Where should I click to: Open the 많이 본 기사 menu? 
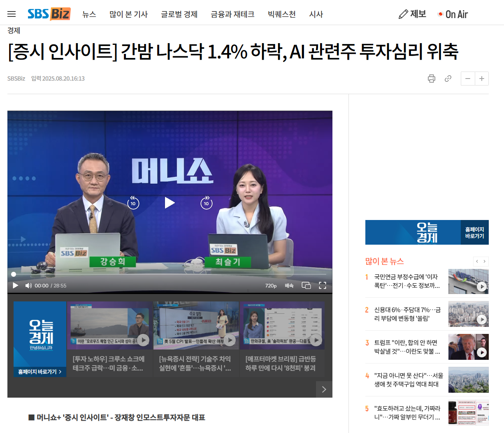(128, 14)
